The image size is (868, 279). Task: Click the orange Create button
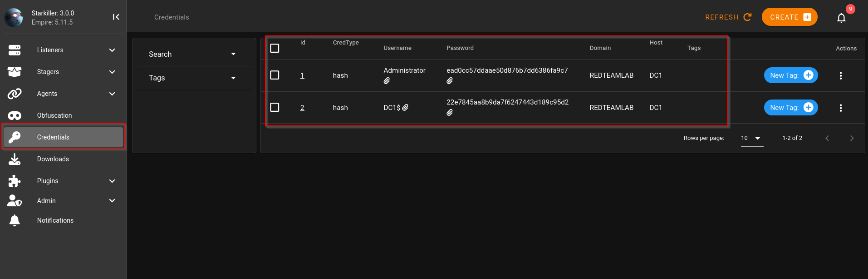point(790,17)
